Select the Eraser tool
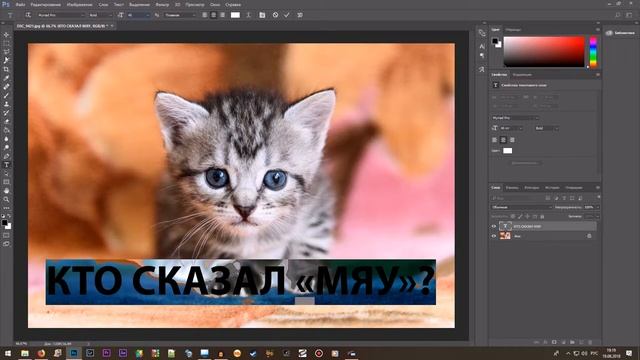 coord(6,122)
